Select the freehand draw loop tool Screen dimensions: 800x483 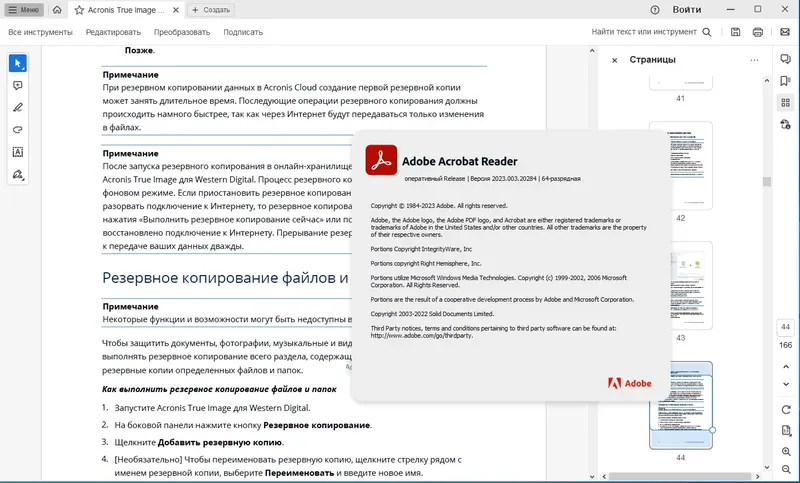(18, 130)
